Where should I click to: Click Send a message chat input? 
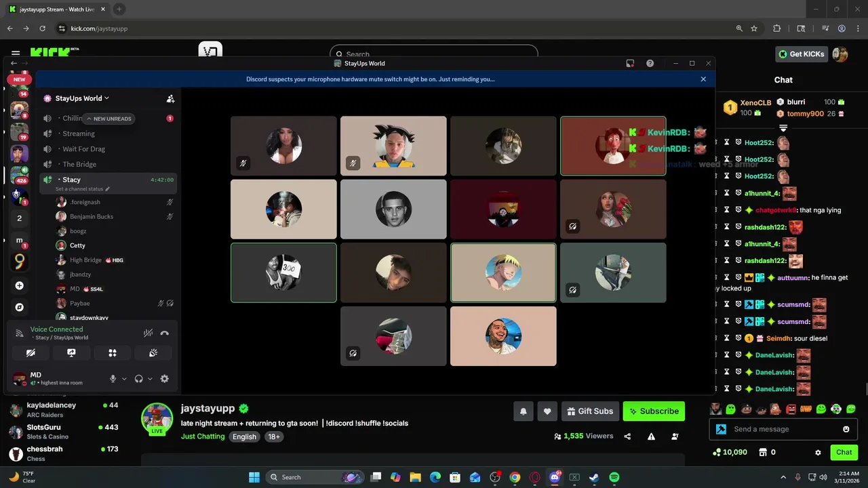coord(783,429)
